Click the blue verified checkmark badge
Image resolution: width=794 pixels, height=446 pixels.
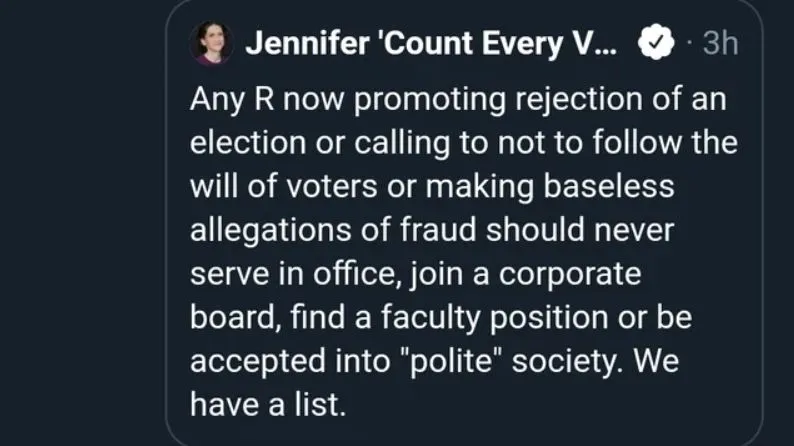tap(656, 44)
